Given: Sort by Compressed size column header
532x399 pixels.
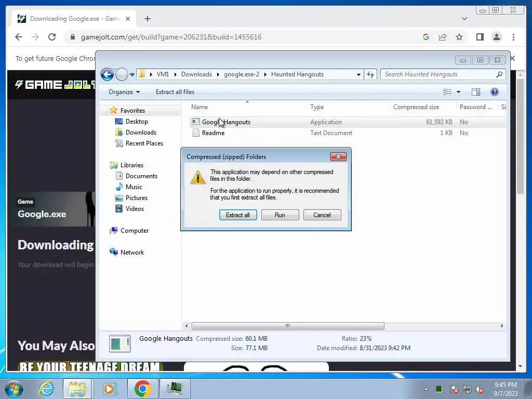Looking at the screenshot, I should (423, 107).
